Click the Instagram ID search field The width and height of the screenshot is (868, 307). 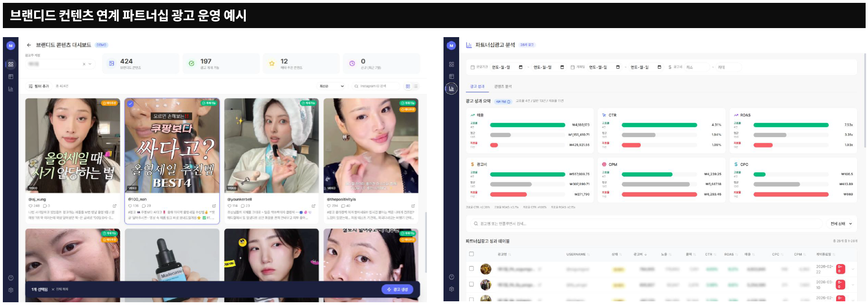click(376, 86)
